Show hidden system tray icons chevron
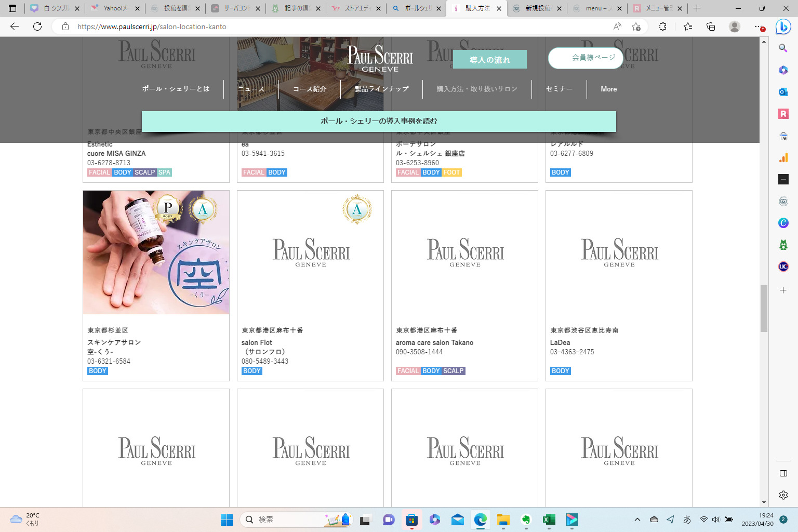This screenshot has width=798, height=532. pos(637,520)
